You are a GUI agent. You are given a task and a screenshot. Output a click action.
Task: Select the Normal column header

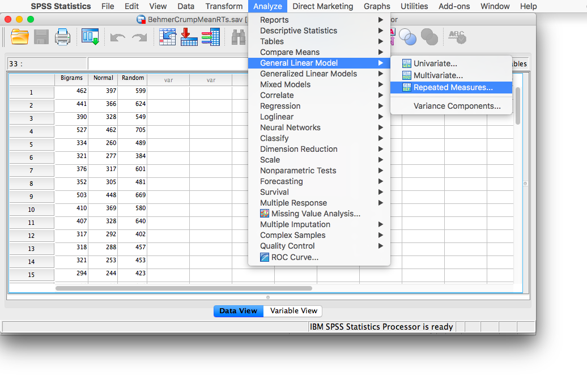[x=103, y=78]
